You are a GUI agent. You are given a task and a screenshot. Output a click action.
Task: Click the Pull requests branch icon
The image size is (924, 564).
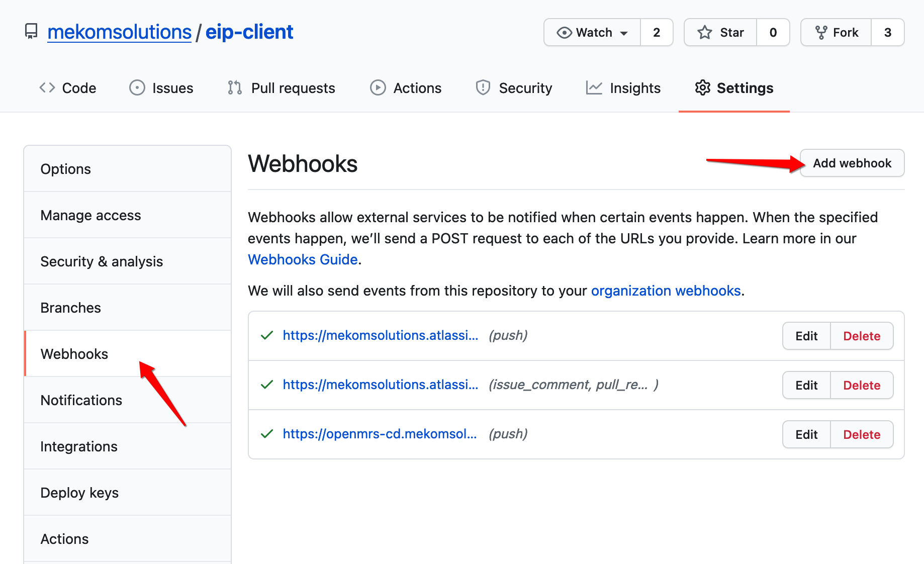click(235, 87)
